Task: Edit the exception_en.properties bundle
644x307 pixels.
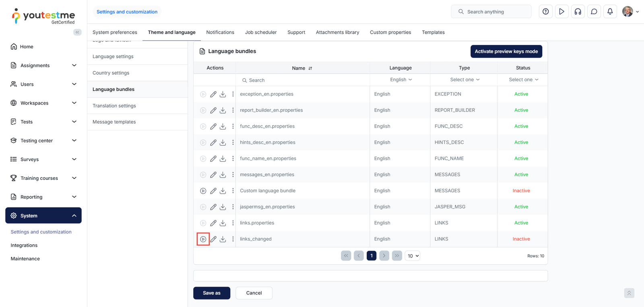Action: [213, 94]
